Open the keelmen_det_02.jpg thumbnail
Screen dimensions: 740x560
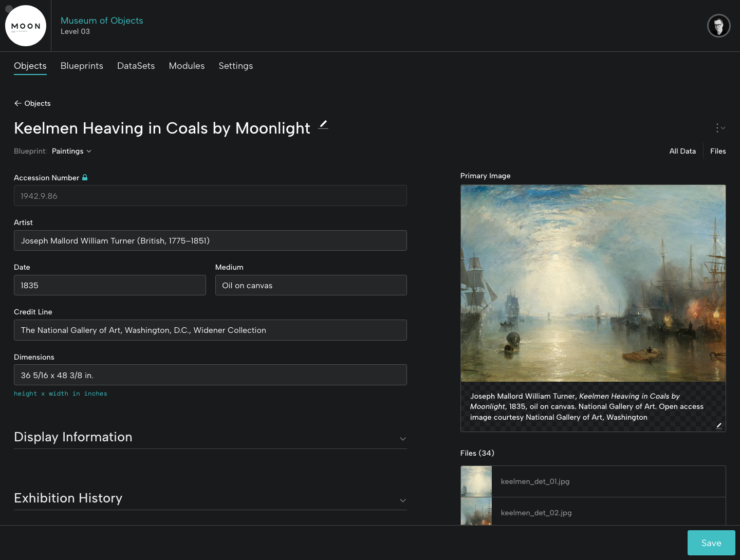(x=476, y=512)
